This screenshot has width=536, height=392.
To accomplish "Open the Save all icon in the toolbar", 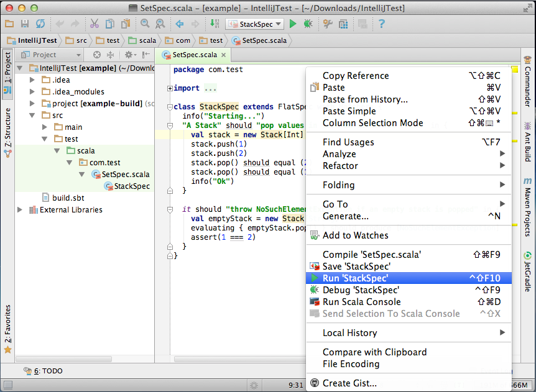I will 25,24.
